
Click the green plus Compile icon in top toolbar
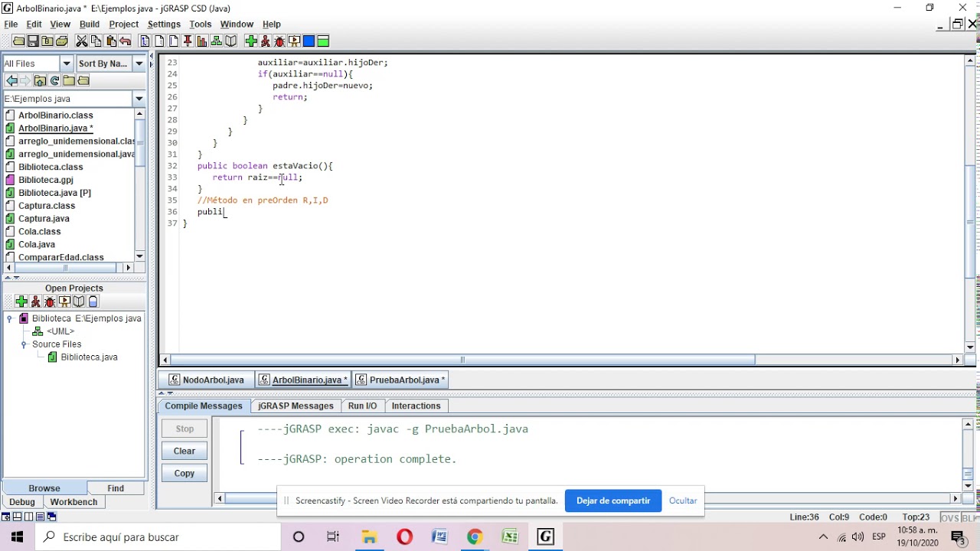point(251,41)
